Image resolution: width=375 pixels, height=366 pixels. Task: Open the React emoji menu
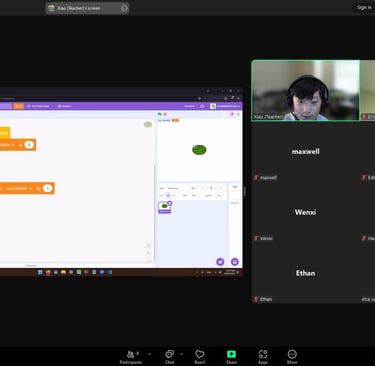pos(200,357)
